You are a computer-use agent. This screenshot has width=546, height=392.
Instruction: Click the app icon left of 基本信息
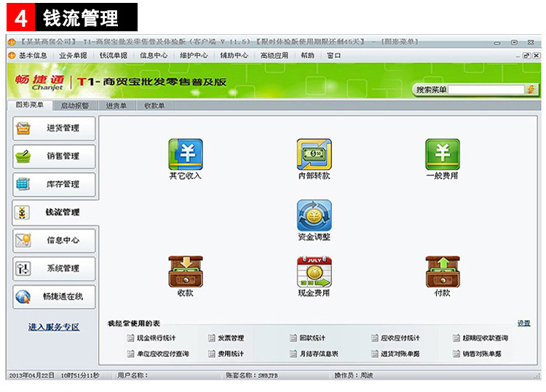[x=12, y=56]
